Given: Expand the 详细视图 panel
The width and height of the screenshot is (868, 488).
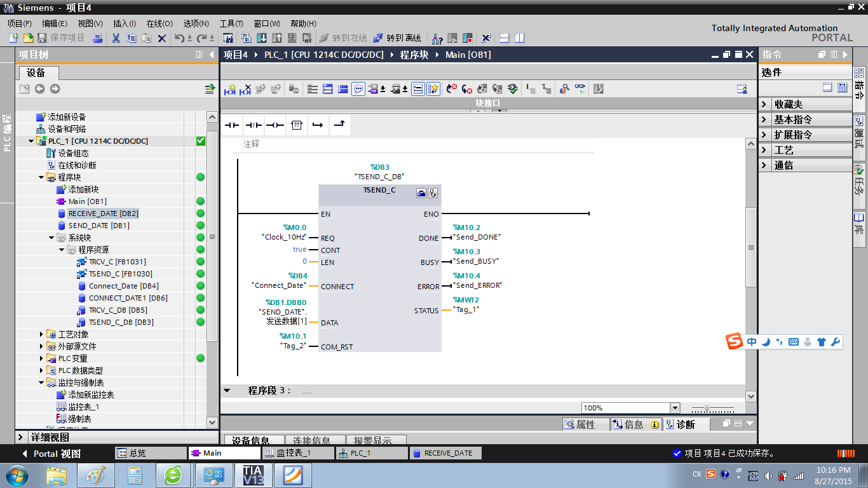Looking at the screenshot, I should click(22, 437).
